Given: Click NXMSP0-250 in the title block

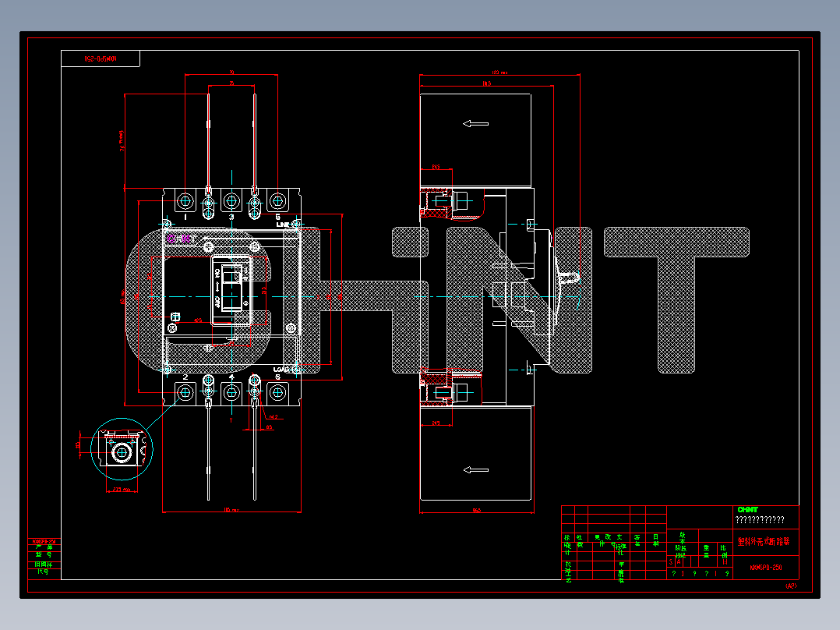Looking at the screenshot, I should tap(765, 568).
